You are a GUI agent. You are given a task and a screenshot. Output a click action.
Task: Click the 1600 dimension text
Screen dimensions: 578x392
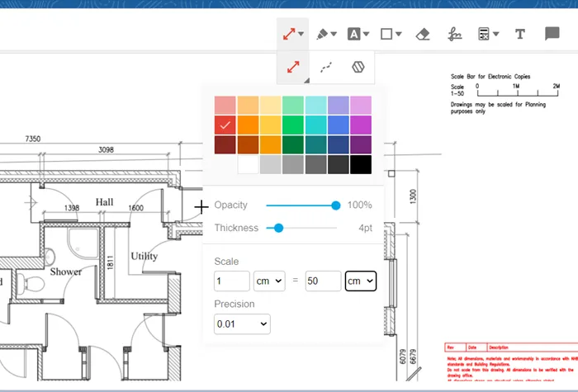(136, 208)
